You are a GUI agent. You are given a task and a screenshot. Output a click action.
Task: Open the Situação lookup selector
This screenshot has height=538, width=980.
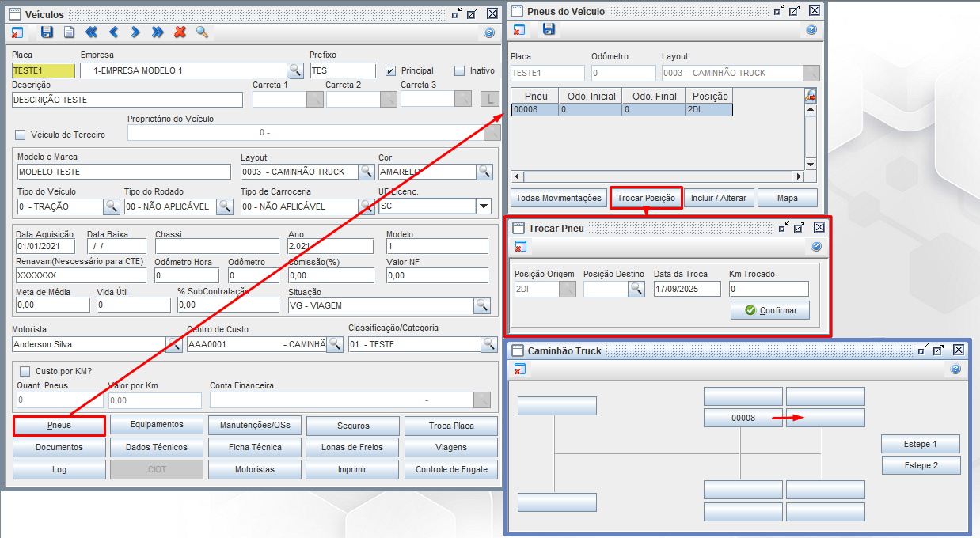click(481, 305)
